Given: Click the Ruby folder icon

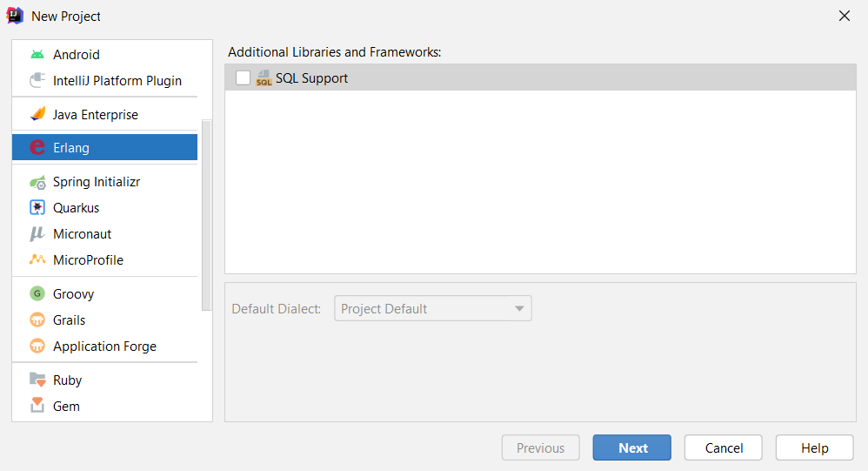Looking at the screenshot, I should pos(37,380).
